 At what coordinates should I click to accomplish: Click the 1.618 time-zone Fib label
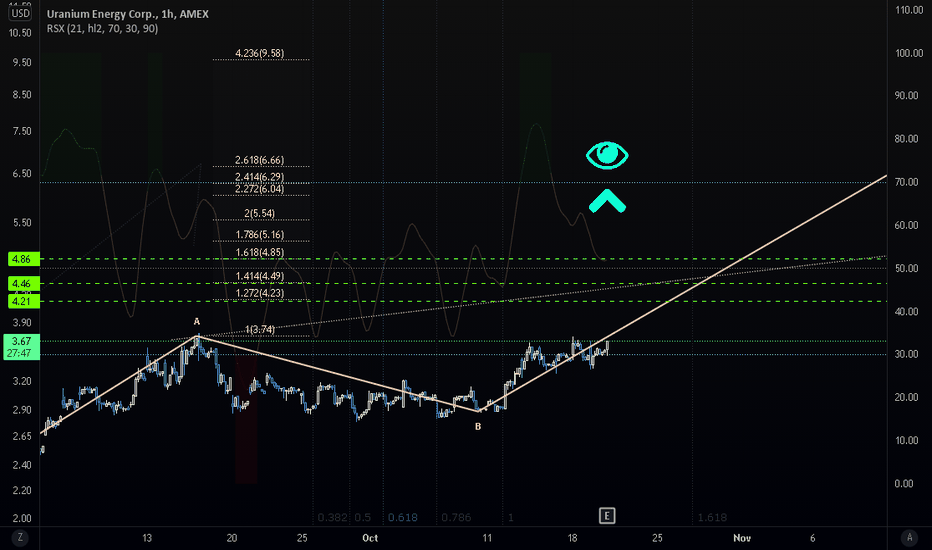click(x=712, y=517)
